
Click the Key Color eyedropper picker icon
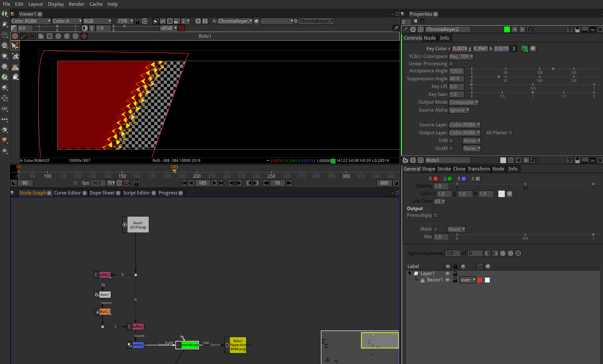525,49
